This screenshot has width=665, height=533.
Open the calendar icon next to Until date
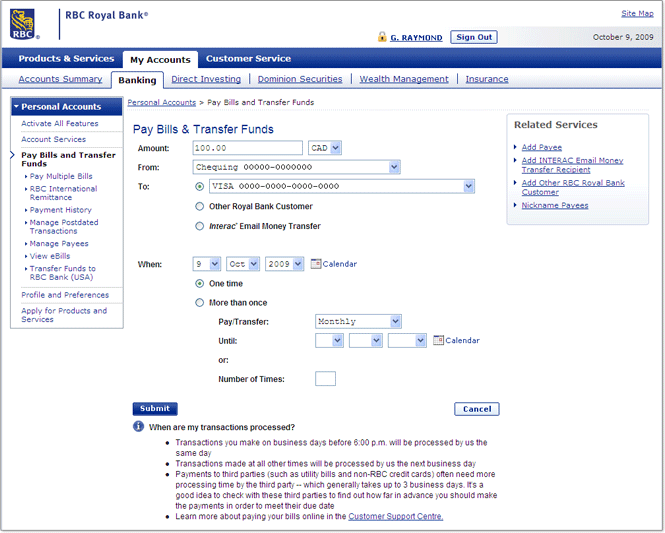(x=438, y=340)
